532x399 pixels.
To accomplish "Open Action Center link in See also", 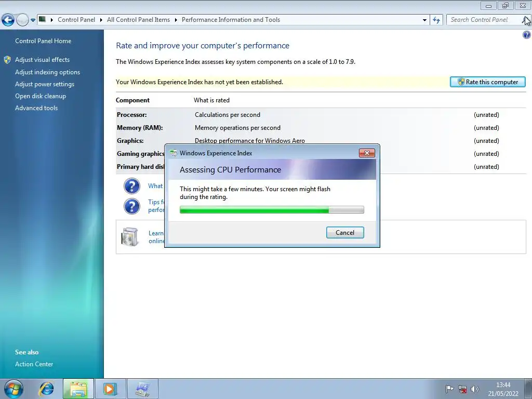I will coord(34,364).
